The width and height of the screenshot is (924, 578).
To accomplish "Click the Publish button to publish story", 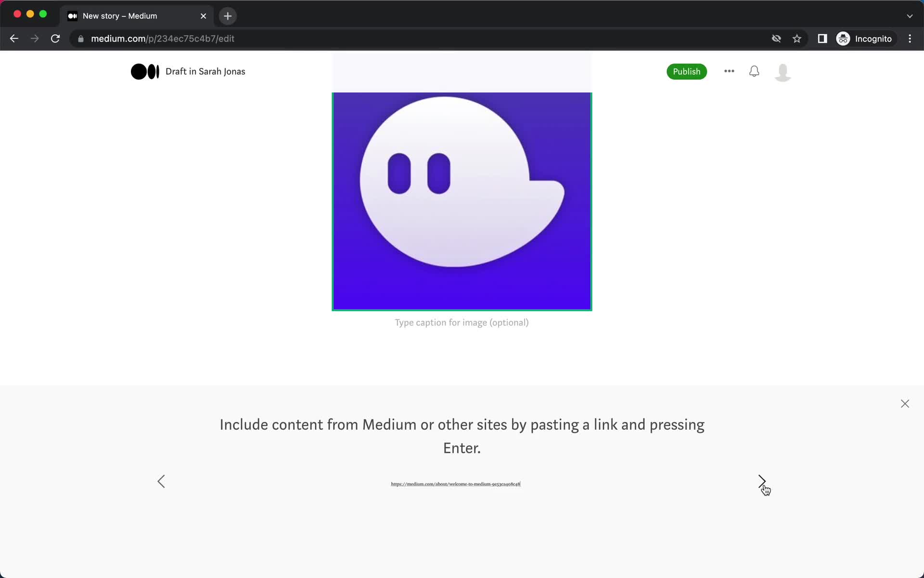I will tap(687, 71).
